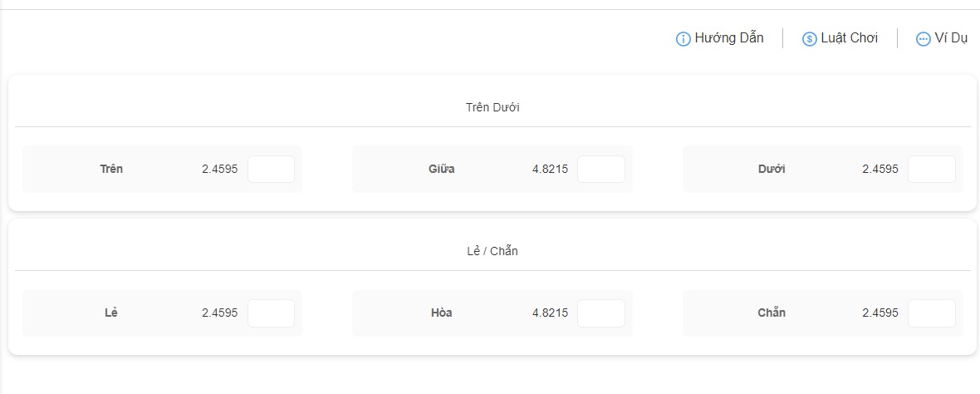Open the Luật Chơi rules link text
Screen dimensions: 980x394
click(x=850, y=38)
